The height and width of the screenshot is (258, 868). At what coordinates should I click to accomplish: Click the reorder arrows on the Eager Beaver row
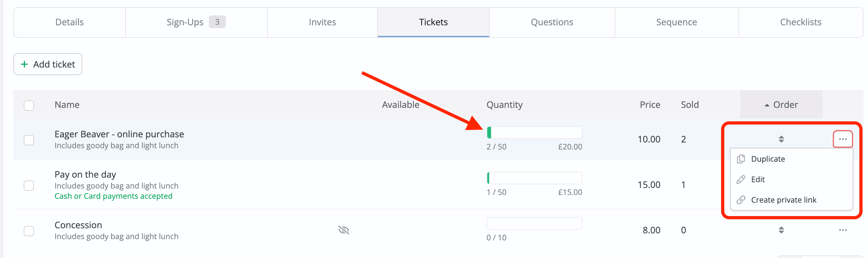(781, 139)
